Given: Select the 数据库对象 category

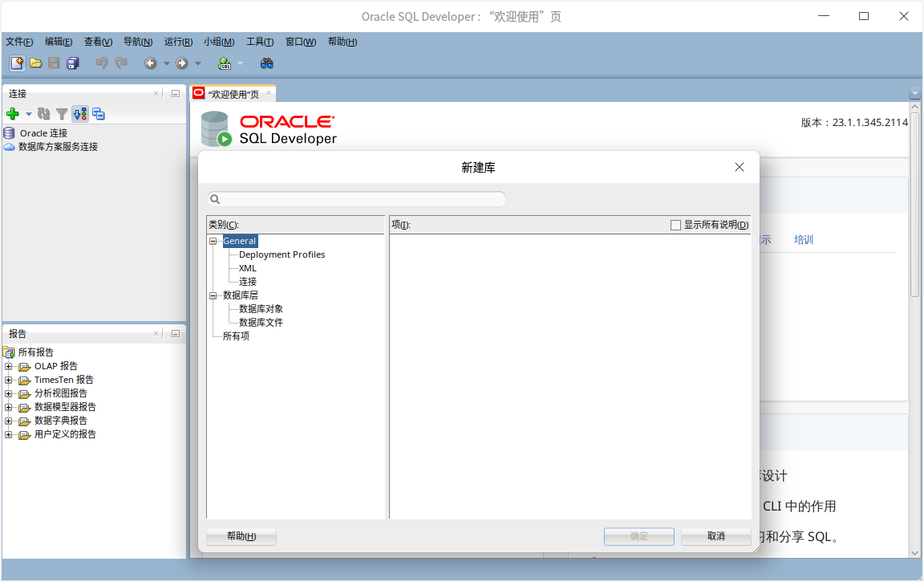Looking at the screenshot, I should [x=261, y=309].
